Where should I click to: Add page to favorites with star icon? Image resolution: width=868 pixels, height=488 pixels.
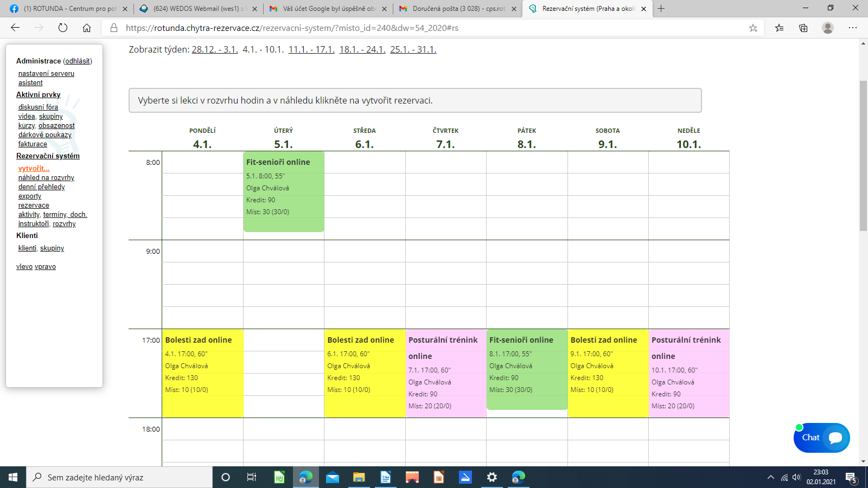click(753, 28)
